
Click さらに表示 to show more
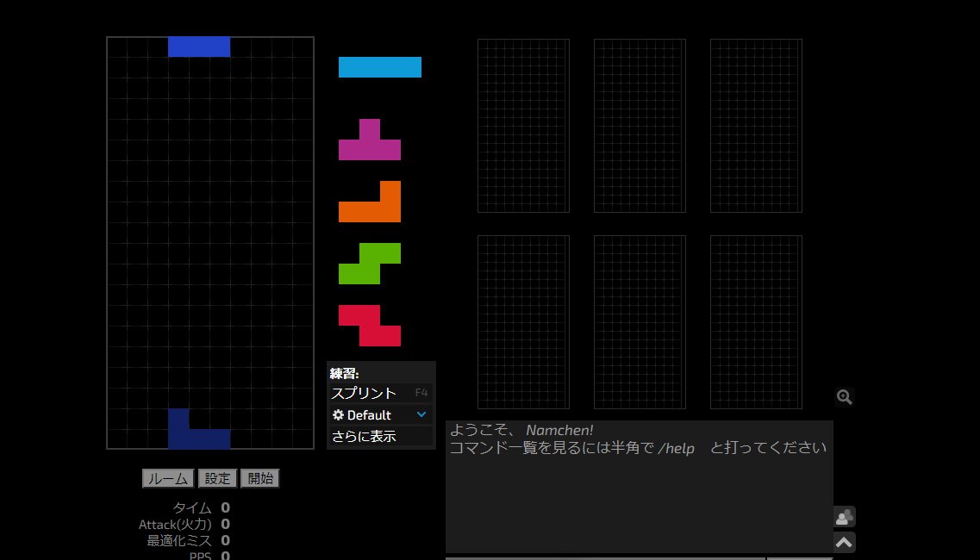(381, 436)
